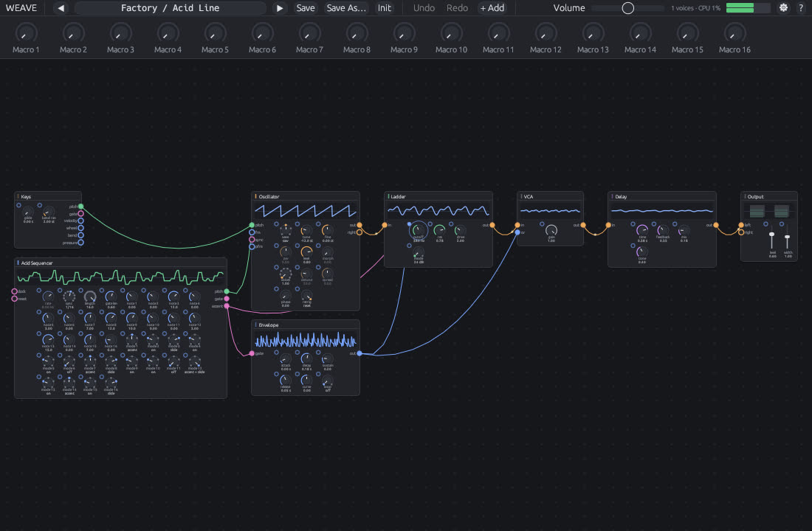812x531 pixels.
Task: Add a new module with + Add
Action: coord(492,8)
